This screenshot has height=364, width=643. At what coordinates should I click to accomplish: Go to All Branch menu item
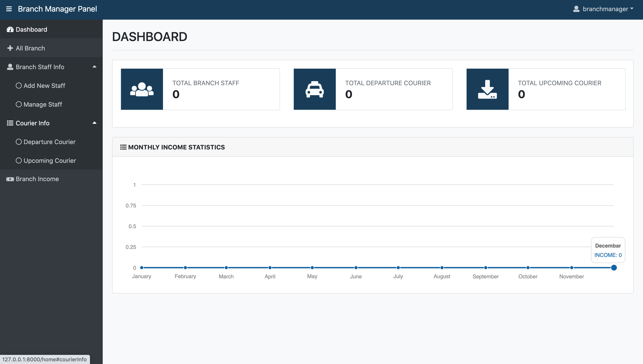click(30, 48)
